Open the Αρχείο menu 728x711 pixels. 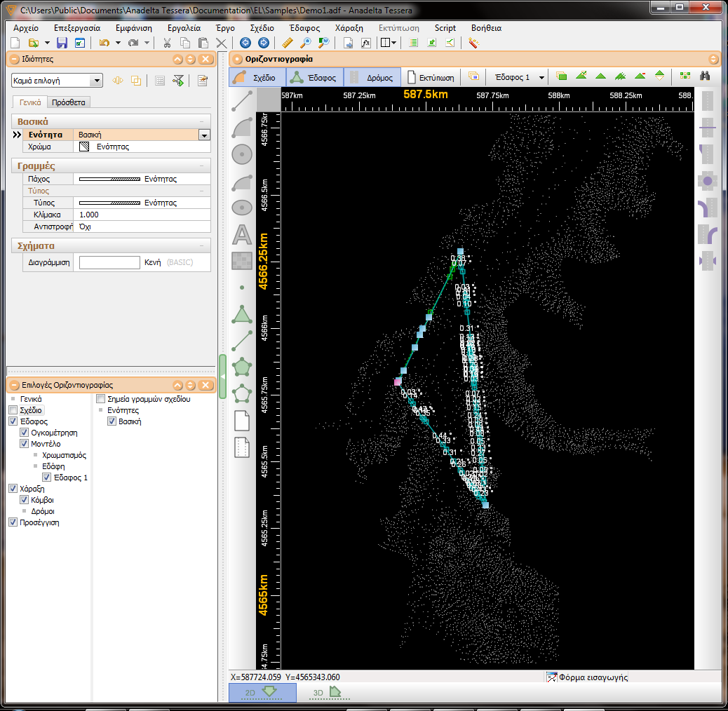(26, 28)
